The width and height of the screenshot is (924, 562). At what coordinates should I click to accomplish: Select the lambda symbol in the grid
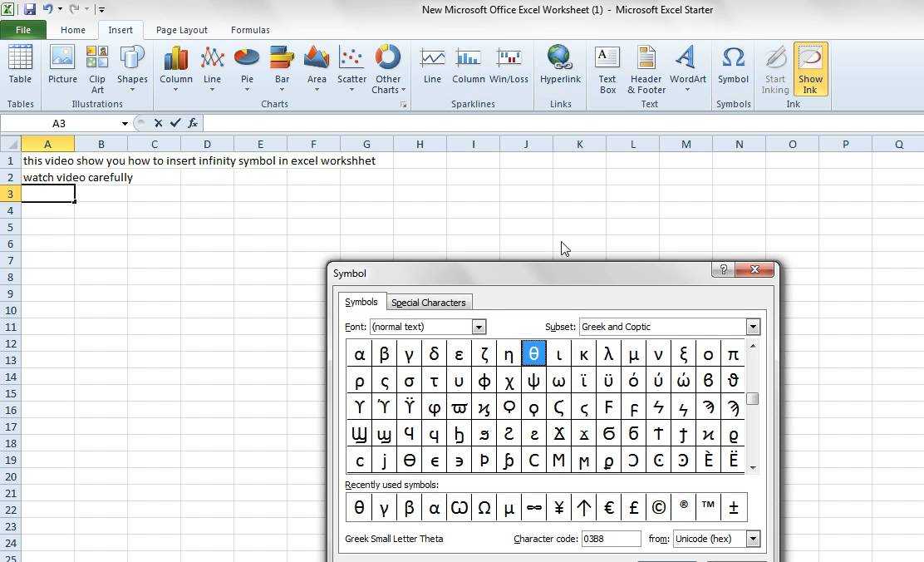point(608,354)
